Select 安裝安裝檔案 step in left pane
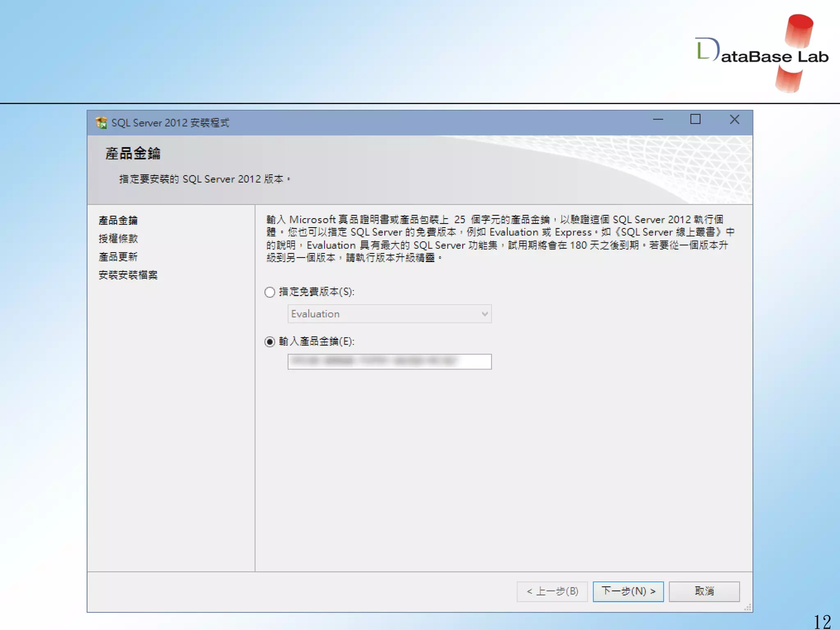 128,275
